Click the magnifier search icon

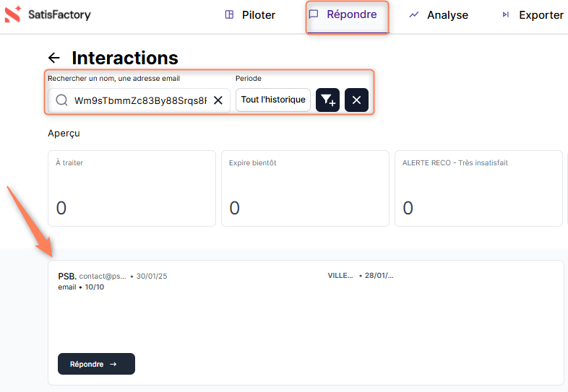click(62, 100)
